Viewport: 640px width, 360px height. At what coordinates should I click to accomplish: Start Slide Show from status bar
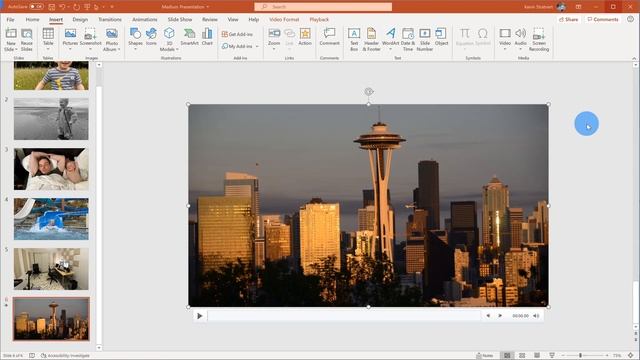point(552,356)
